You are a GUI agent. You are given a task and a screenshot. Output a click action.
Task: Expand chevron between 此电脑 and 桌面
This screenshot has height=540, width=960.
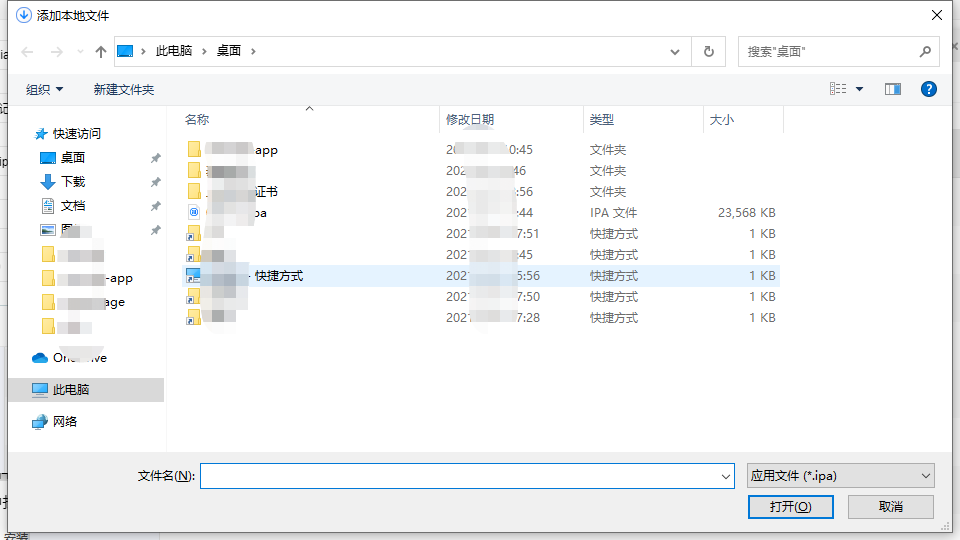click(x=204, y=51)
